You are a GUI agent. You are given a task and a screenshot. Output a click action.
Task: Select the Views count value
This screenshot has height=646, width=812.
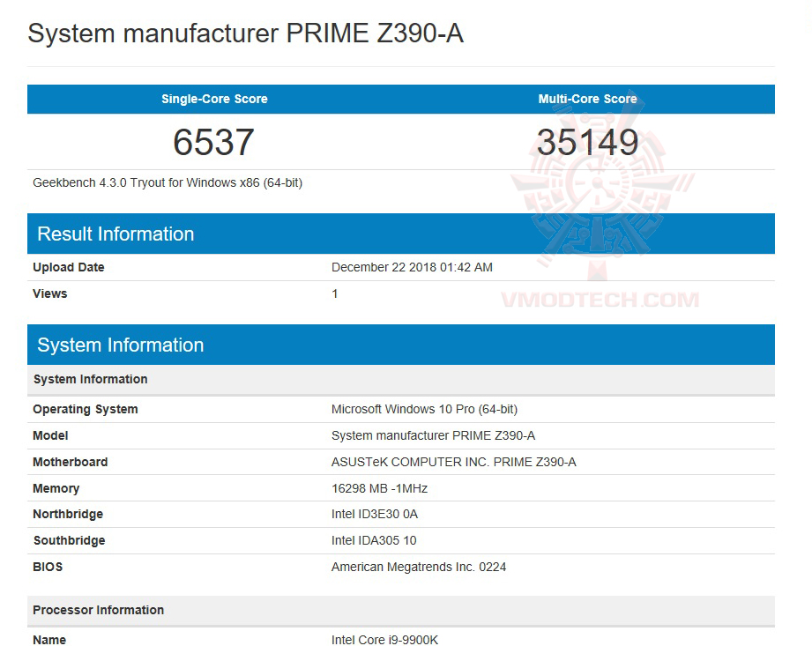point(335,293)
